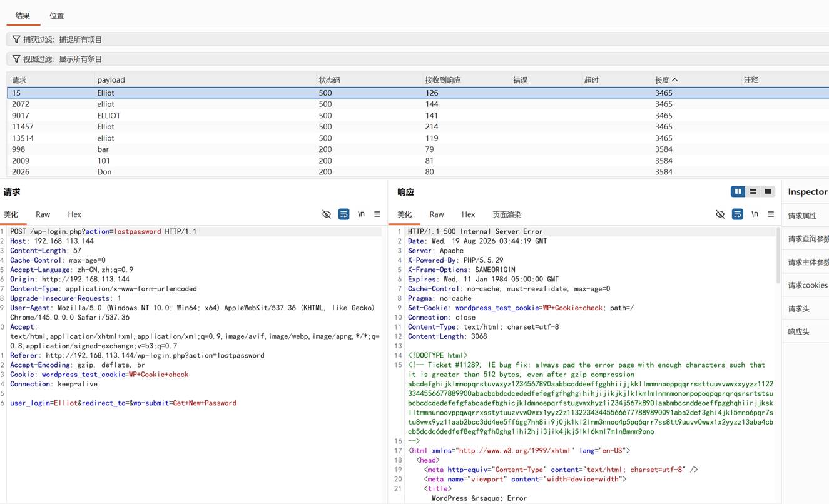
Task: Switch to the 结果 tab
Action: point(23,16)
